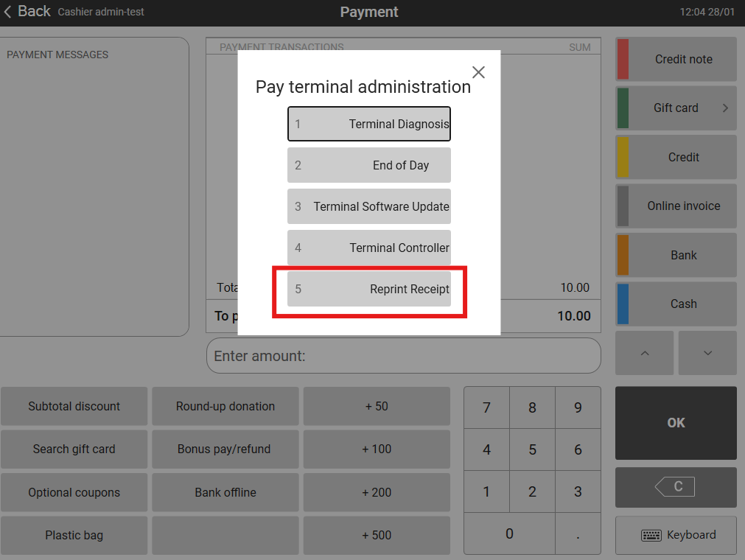Select Bank offline payment option
The height and width of the screenshot is (560, 745).
(x=225, y=492)
